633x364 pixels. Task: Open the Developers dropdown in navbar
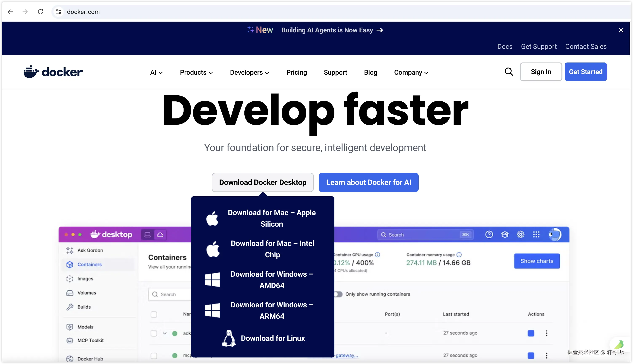click(x=249, y=73)
